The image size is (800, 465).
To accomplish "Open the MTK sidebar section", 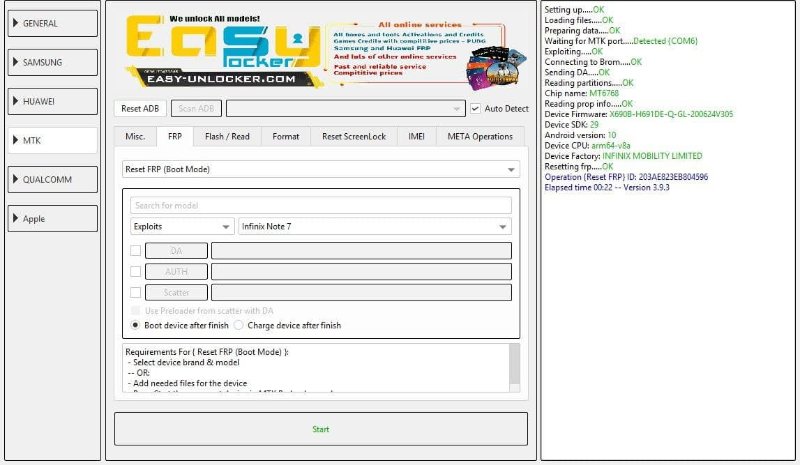I will tap(53, 140).
